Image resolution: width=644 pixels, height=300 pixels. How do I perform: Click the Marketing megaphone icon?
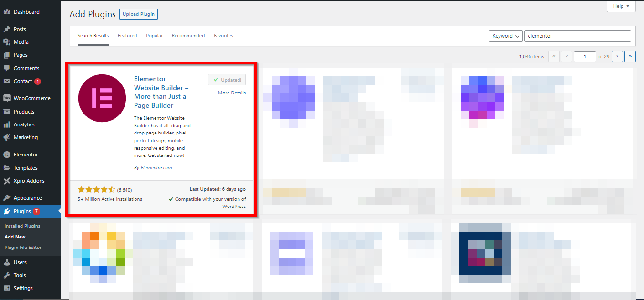point(7,137)
